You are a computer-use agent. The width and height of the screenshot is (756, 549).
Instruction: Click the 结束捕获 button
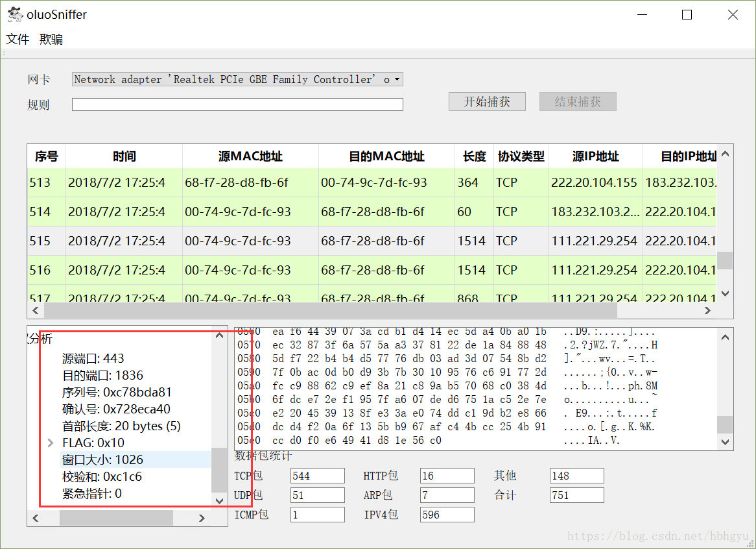[x=578, y=102]
